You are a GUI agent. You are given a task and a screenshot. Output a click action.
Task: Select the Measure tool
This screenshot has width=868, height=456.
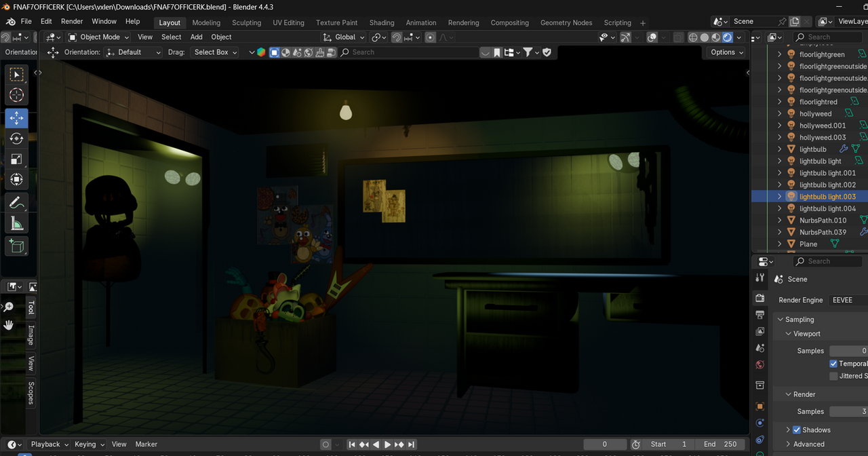pos(17,223)
